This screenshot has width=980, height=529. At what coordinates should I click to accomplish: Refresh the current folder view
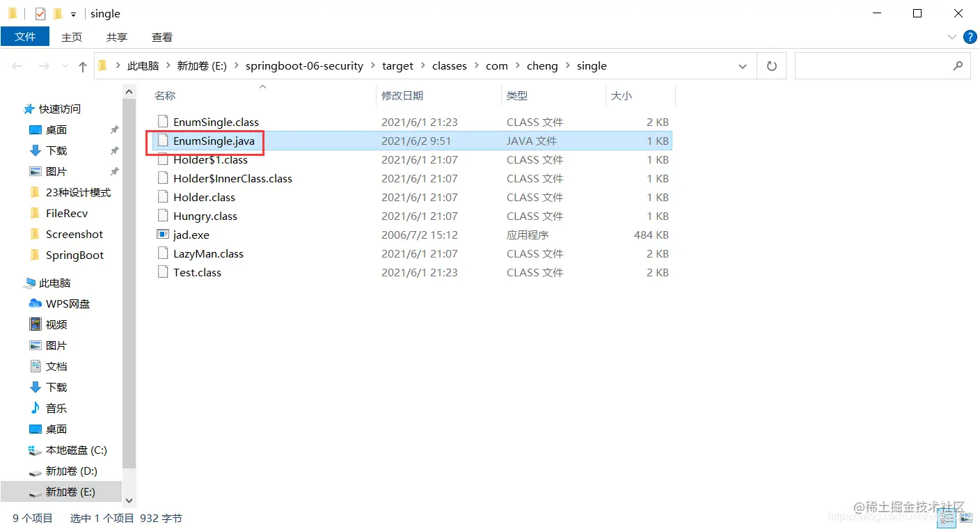(771, 66)
